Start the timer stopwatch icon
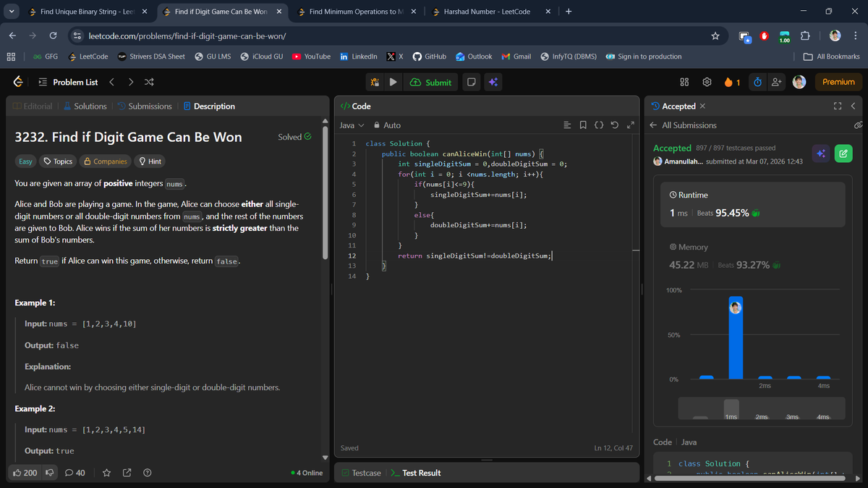Viewport: 868px width, 488px height. point(757,82)
